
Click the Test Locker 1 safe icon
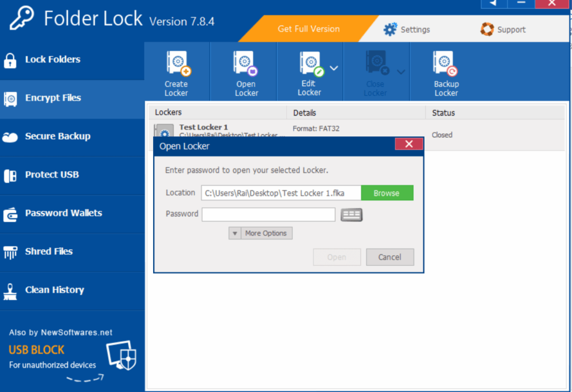(164, 131)
